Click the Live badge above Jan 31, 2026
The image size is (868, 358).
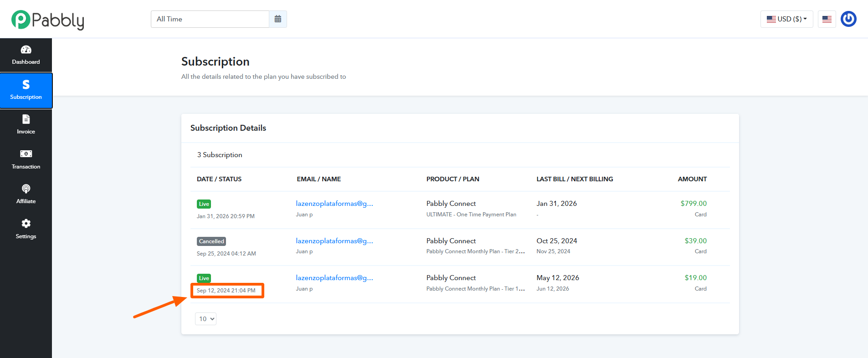204,204
